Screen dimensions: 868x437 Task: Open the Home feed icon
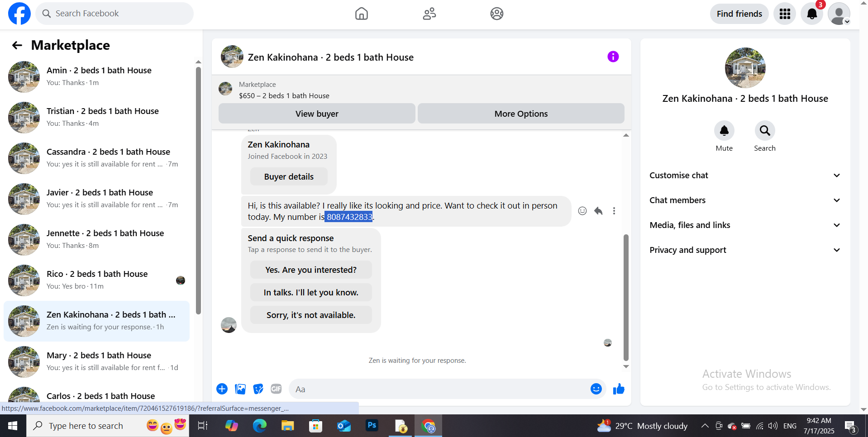tap(362, 14)
